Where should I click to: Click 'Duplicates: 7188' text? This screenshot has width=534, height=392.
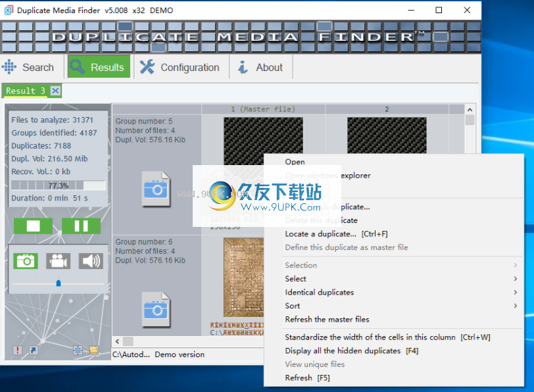(x=41, y=146)
